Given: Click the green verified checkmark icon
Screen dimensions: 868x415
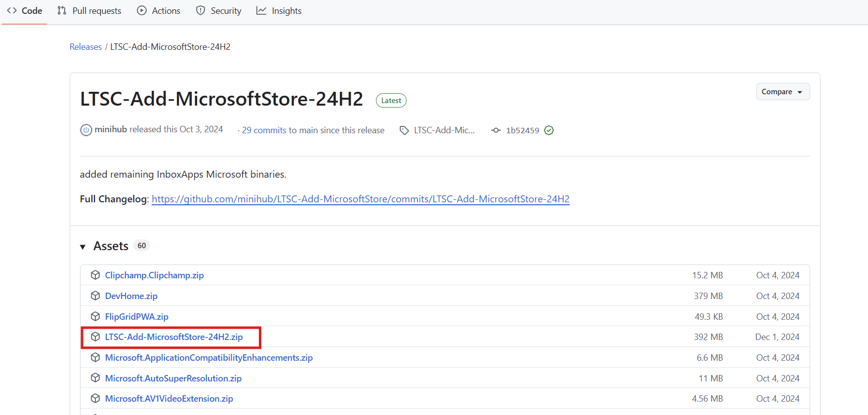Looking at the screenshot, I should tap(549, 130).
